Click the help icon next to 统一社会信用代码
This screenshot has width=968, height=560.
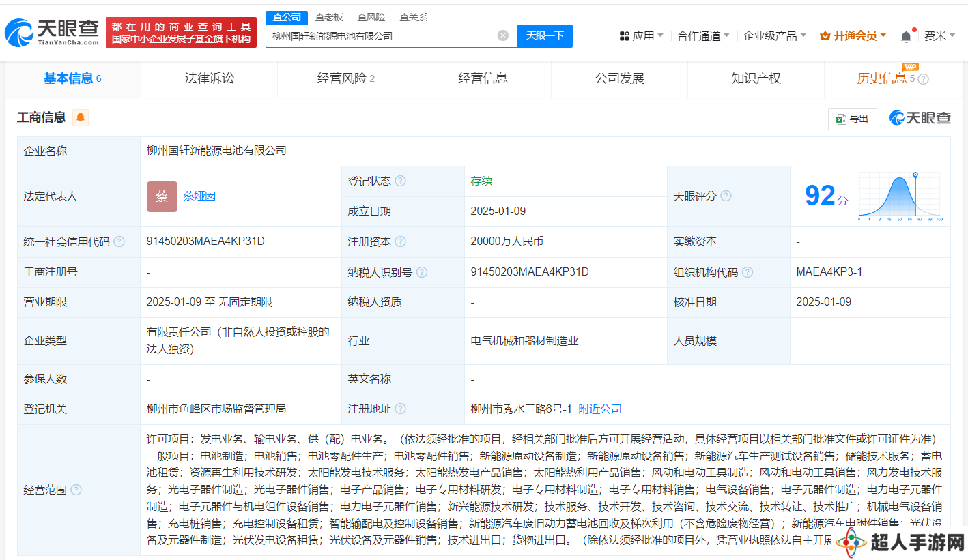(x=119, y=241)
